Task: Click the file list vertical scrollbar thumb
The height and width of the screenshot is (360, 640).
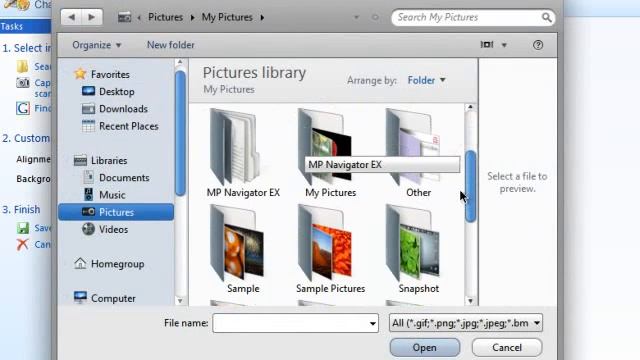Action: pyautogui.click(x=470, y=186)
